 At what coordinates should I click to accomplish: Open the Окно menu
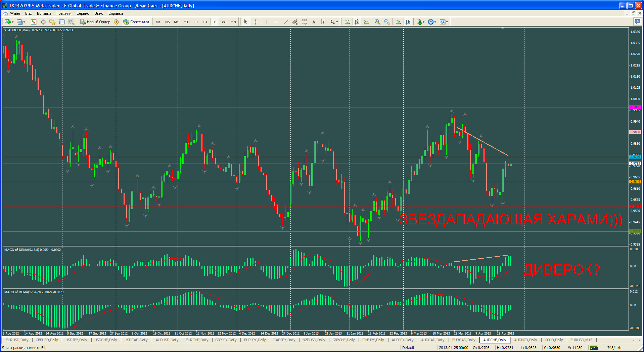(99, 13)
